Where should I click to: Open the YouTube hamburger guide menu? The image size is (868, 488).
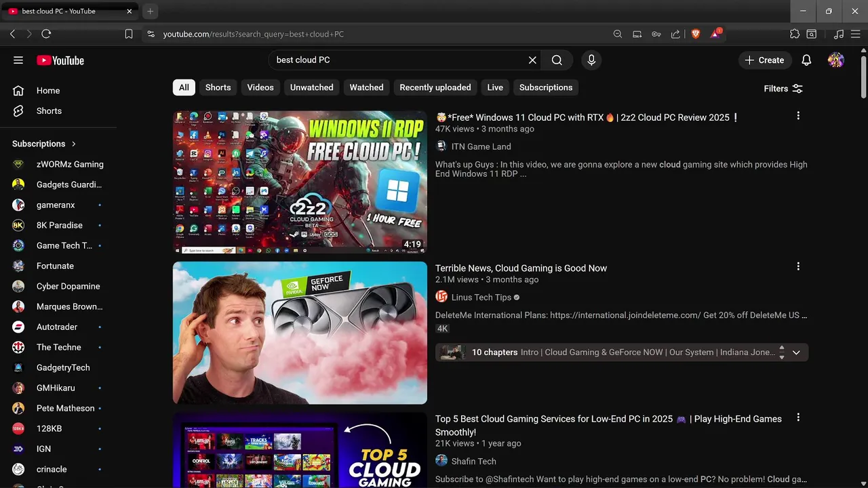click(18, 60)
